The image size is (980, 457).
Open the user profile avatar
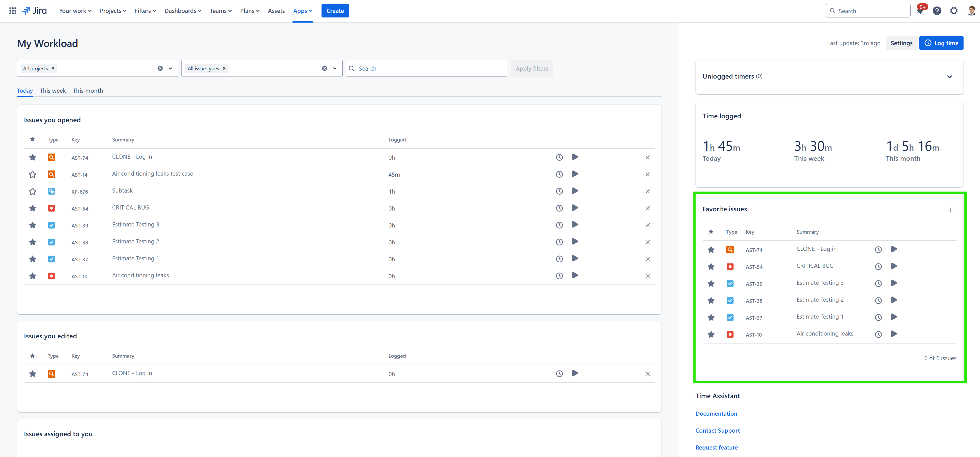click(971, 11)
